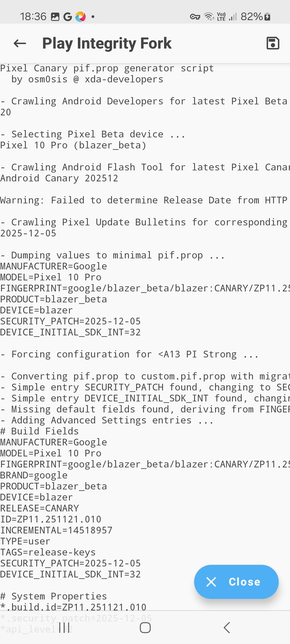Tap the system Back chevron in the navigation bar
The width and height of the screenshot is (290, 644).
coord(227,628)
